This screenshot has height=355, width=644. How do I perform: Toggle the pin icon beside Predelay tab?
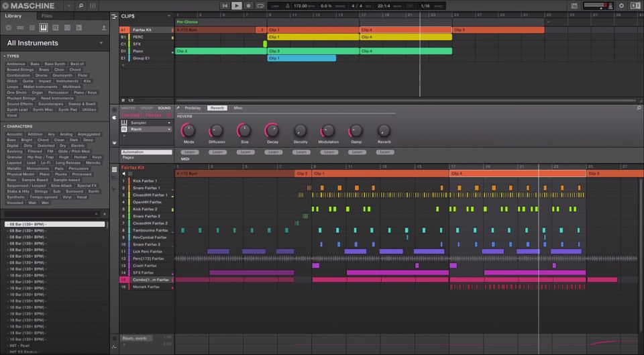click(178, 108)
